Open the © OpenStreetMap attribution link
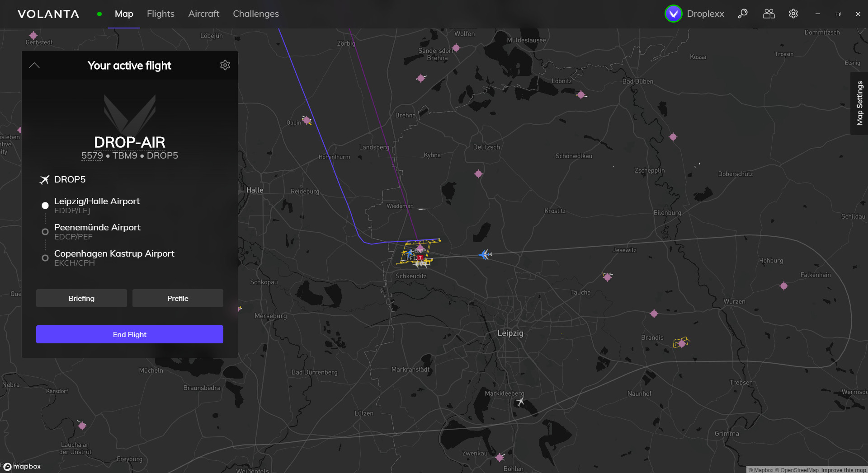This screenshot has width=868, height=473. (x=797, y=470)
